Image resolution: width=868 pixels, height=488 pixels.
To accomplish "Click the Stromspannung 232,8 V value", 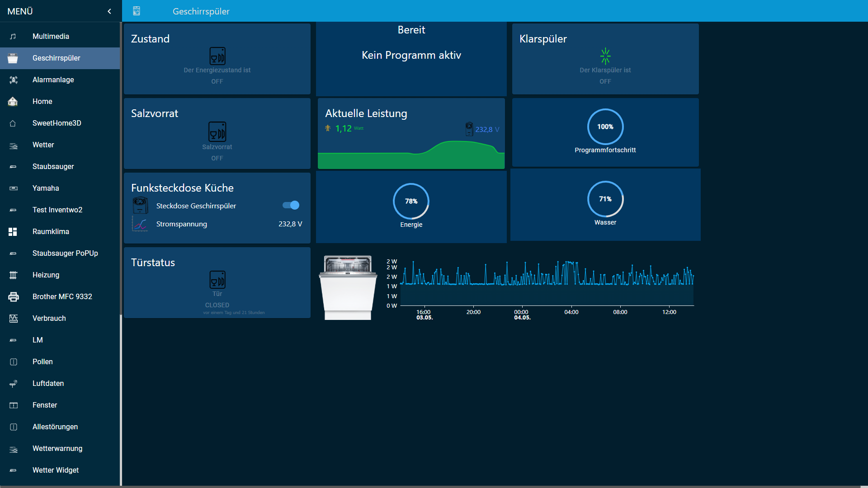I will coord(290,224).
